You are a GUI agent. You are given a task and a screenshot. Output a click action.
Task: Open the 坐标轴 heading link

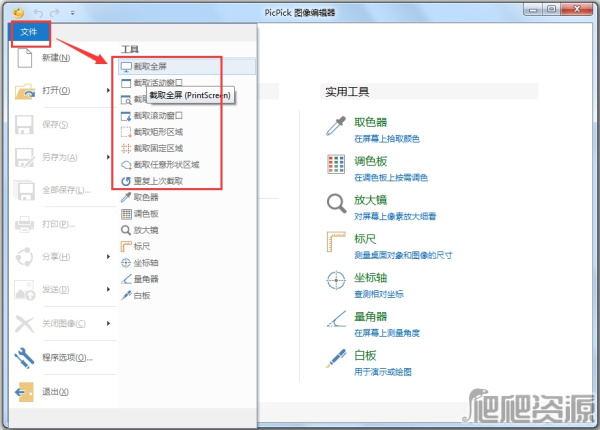click(x=370, y=278)
